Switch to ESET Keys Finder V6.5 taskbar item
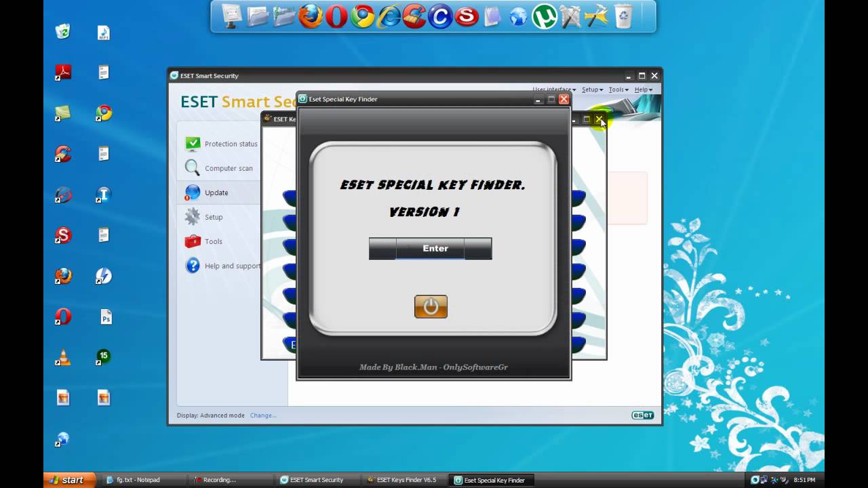This screenshot has width=868, height=488. [405, 480]
